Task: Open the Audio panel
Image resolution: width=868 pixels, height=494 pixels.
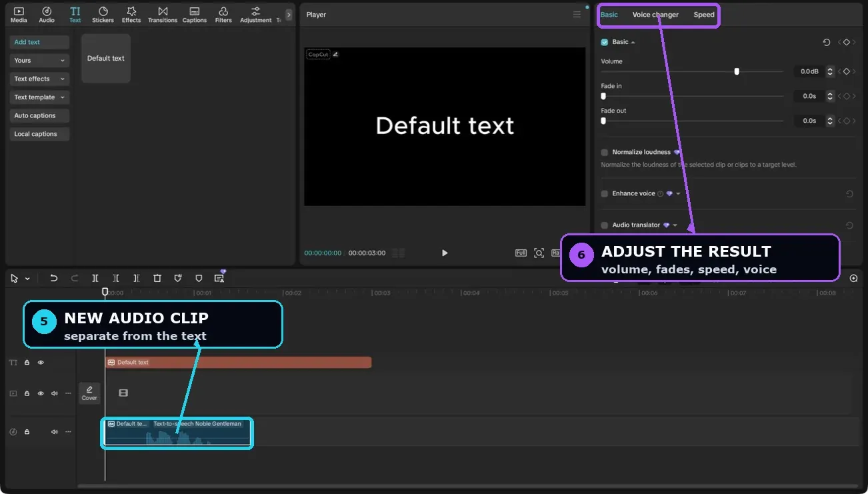Action: pos(47,15)
